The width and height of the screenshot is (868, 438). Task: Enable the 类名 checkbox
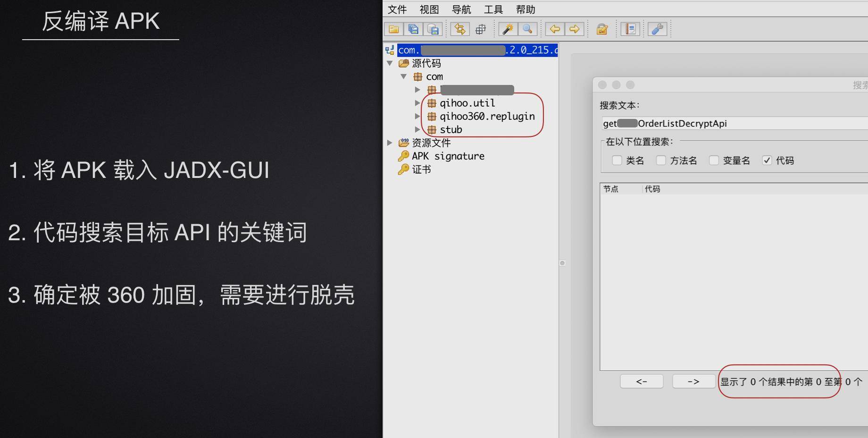(617, 160)
